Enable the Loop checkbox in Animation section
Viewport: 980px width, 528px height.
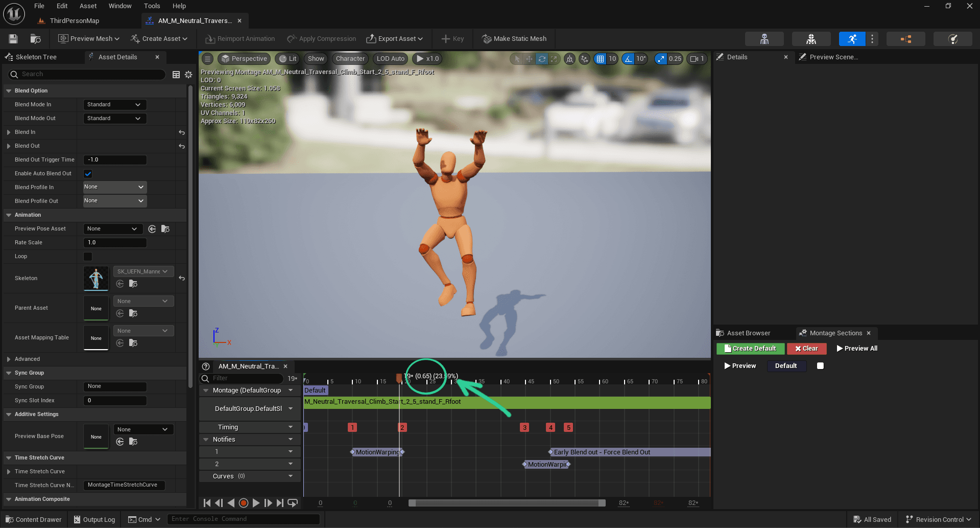(88, 257)
